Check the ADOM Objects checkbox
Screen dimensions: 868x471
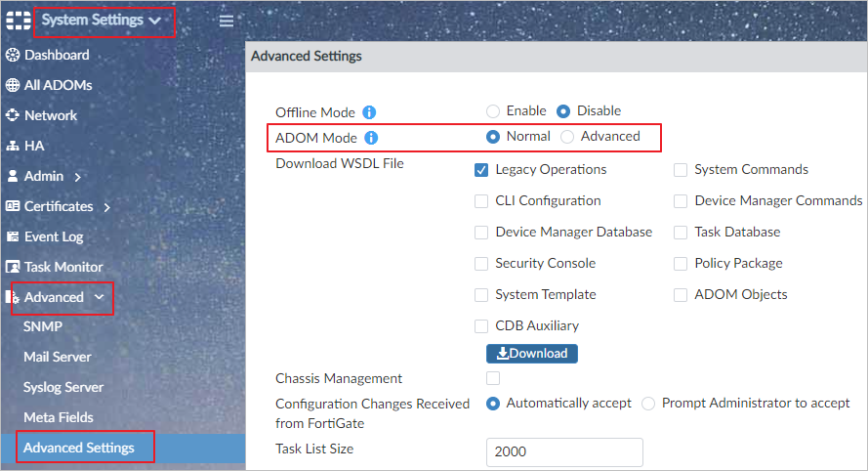[x=681, y=295]
